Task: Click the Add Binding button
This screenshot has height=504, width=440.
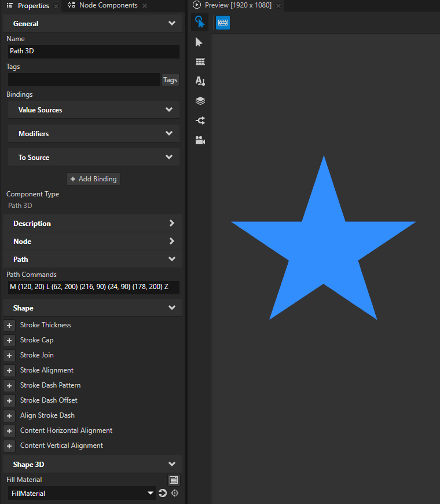Action: point(94,179)
